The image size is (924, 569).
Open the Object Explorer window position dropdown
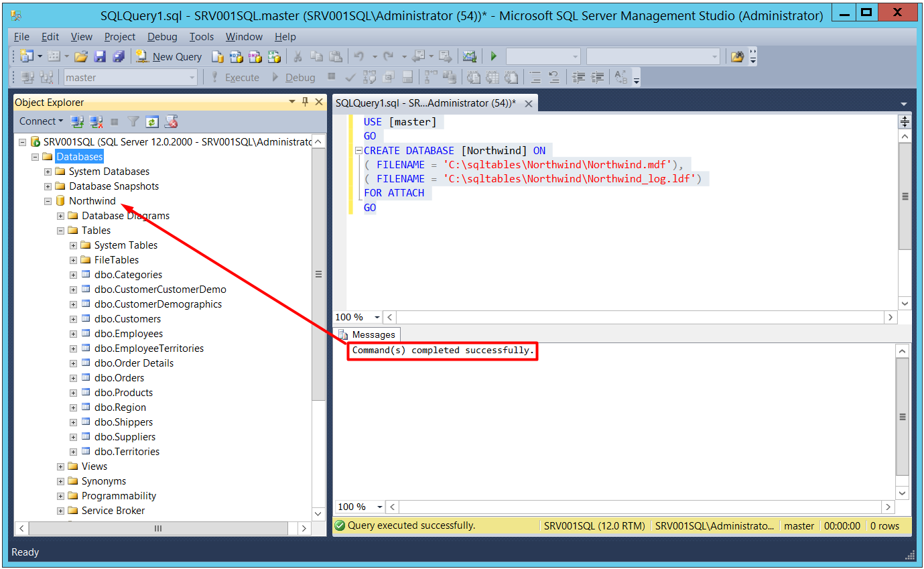pos(292,102)
